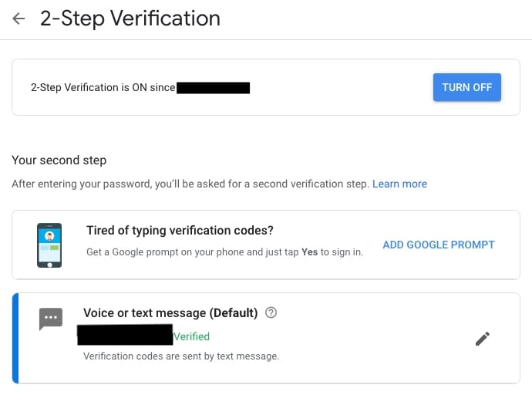Viewport: 532px width, 395px height.
Task: Select the 'Your second step' heading
Action: point(59,160)
